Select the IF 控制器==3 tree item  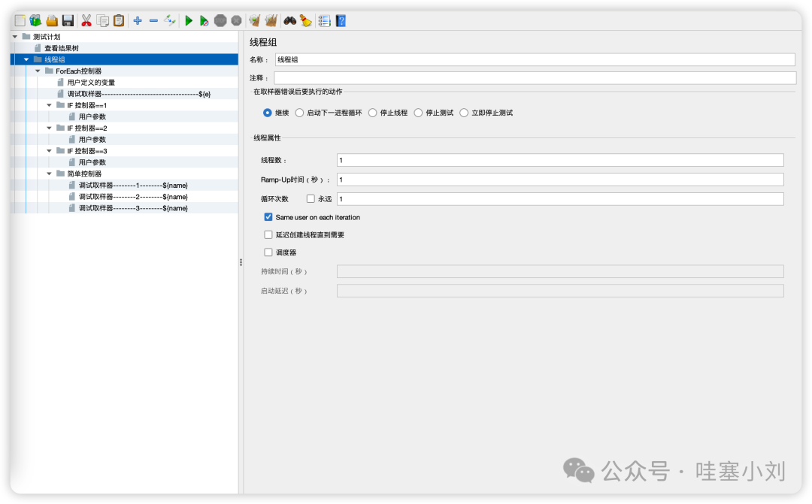point(87,150)
